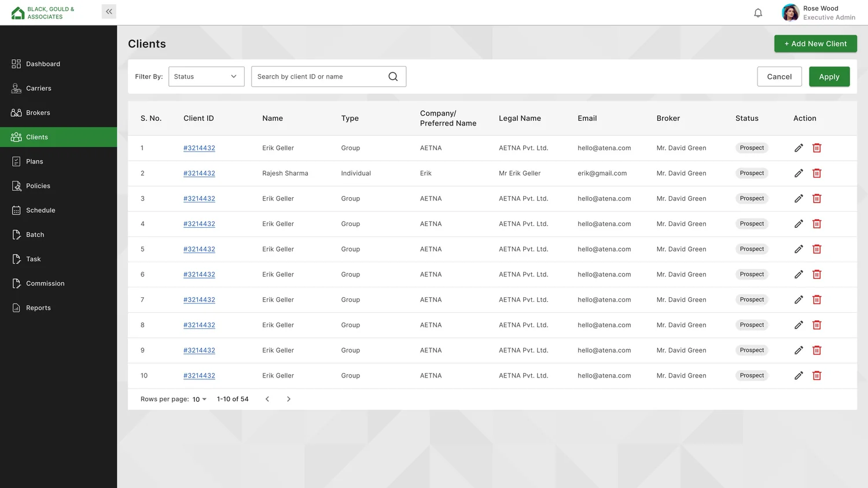The height and width of the screenshot is (488, 868).
Task: Edit client in row 7
Action: [x=799, y=300]
